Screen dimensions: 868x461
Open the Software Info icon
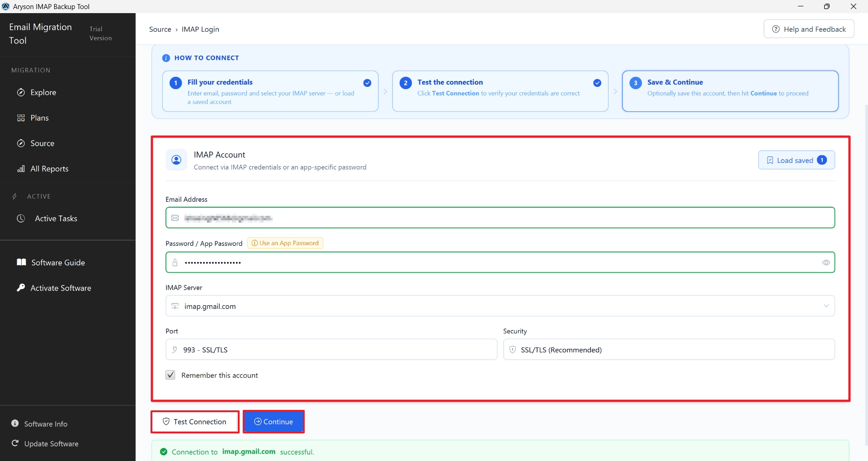15,423
